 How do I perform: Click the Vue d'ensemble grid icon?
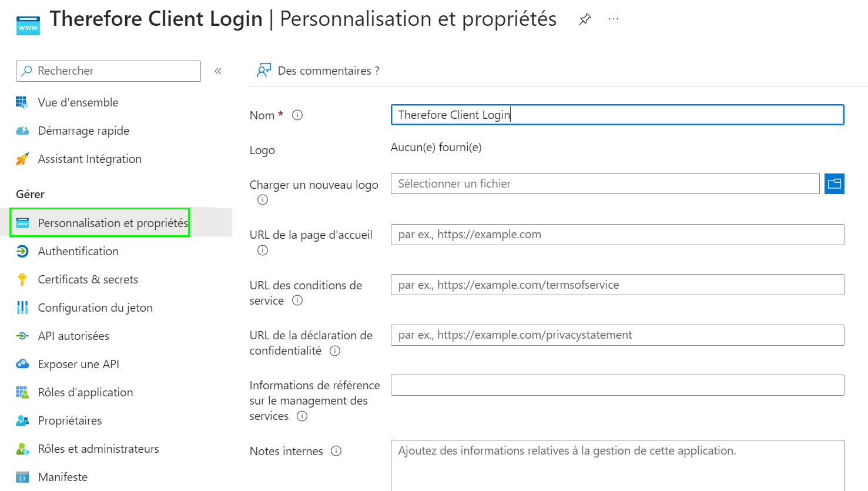[22, 102]
